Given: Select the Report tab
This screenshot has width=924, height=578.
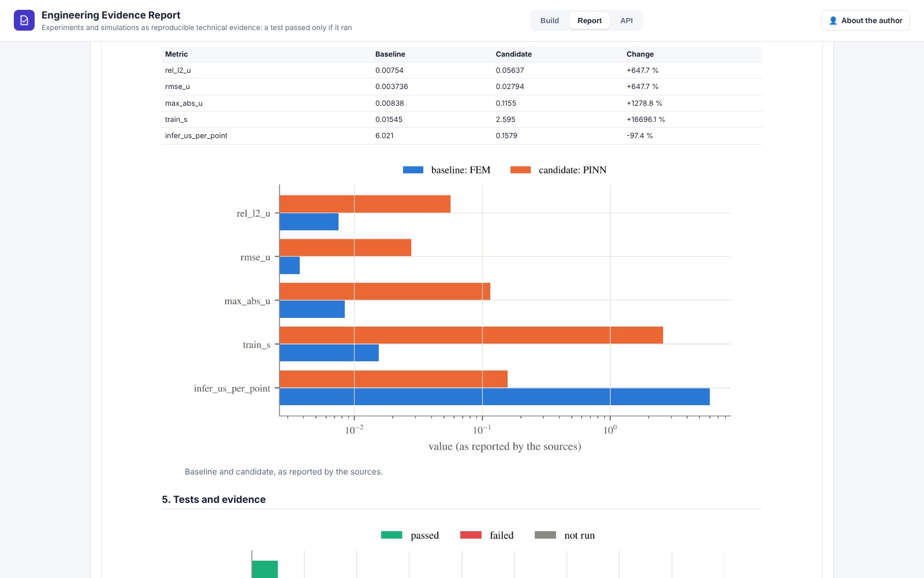Looking at the screenshot, I should coord(589,20).
